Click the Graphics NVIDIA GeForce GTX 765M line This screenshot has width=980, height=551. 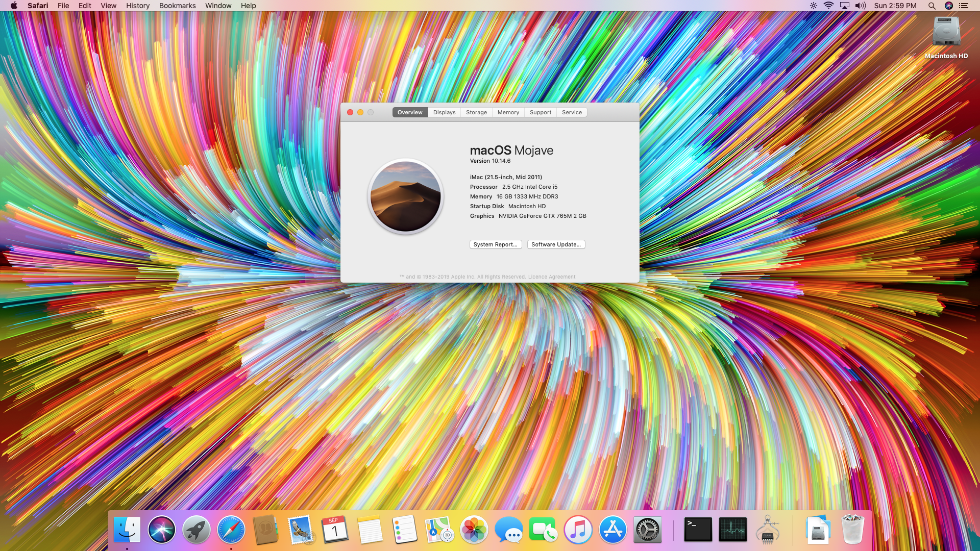tap(528, 216)
